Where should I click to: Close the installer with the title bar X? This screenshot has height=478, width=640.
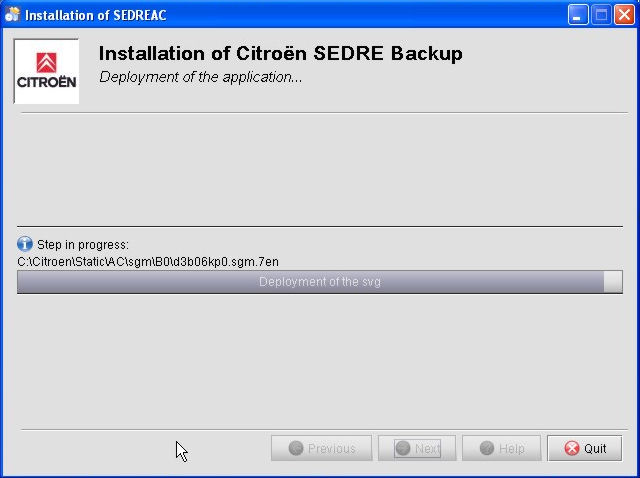pos(625,14)
